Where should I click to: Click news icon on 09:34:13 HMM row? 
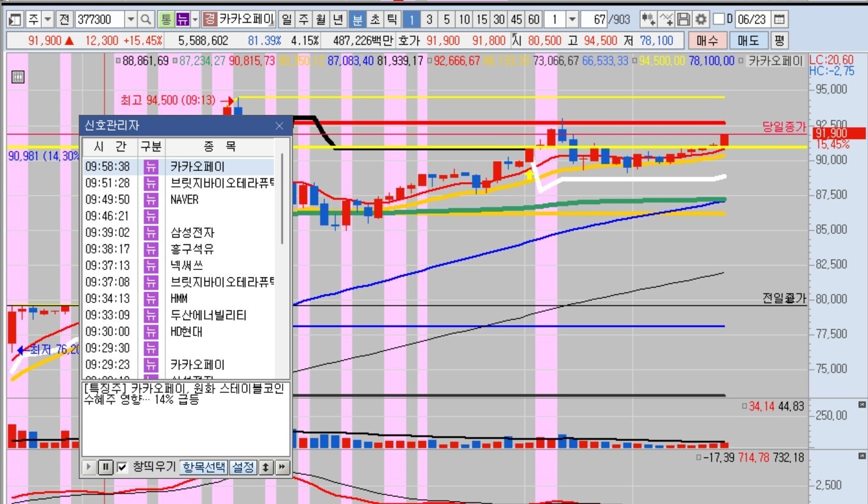pos(150,298)
